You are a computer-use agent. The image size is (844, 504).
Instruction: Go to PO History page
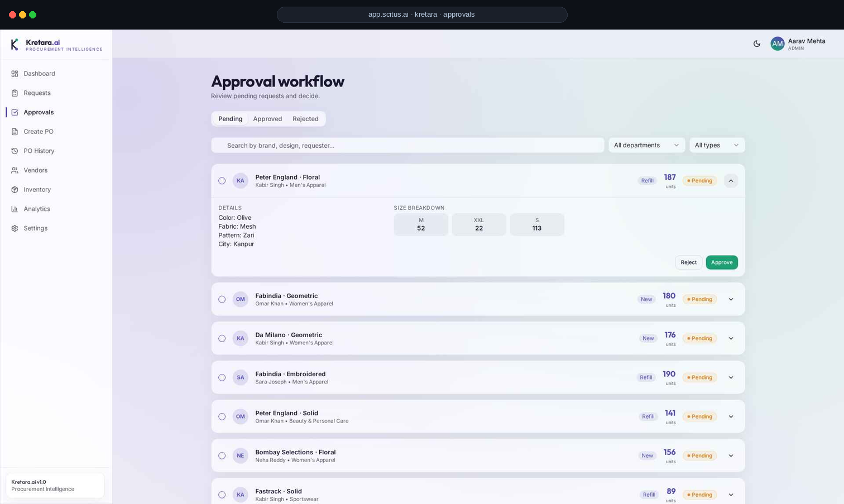(56, 151)
